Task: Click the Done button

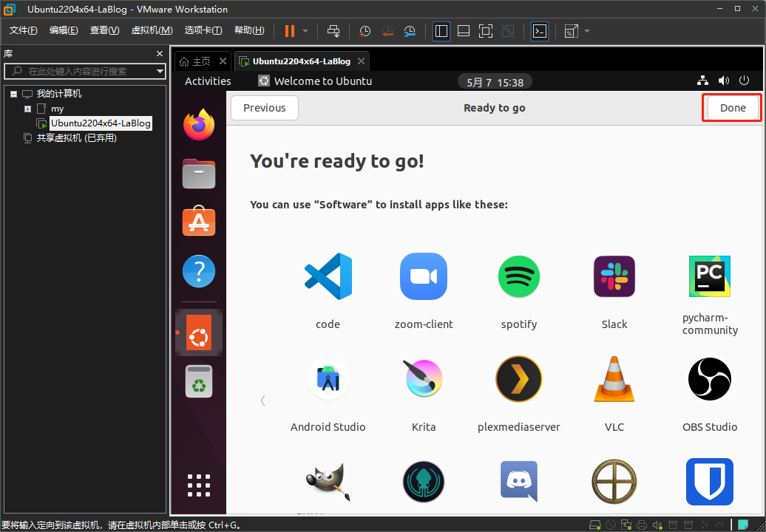Action: [x=732, y=108]
